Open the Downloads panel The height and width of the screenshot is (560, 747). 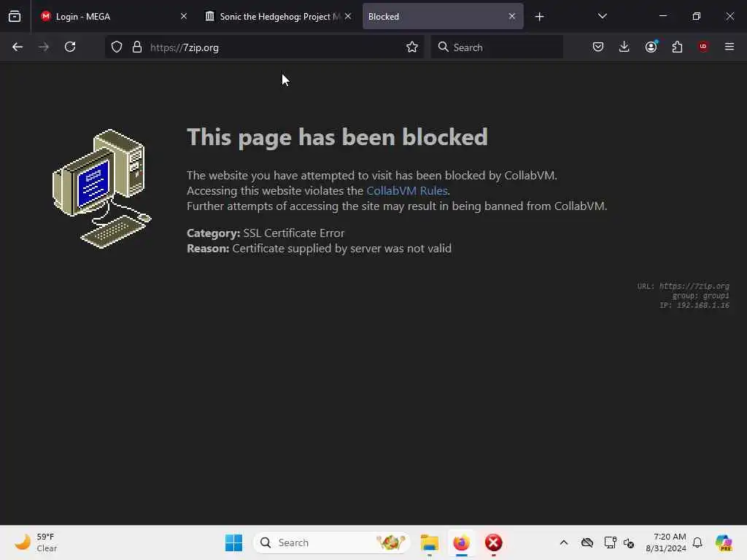point(624,47)
